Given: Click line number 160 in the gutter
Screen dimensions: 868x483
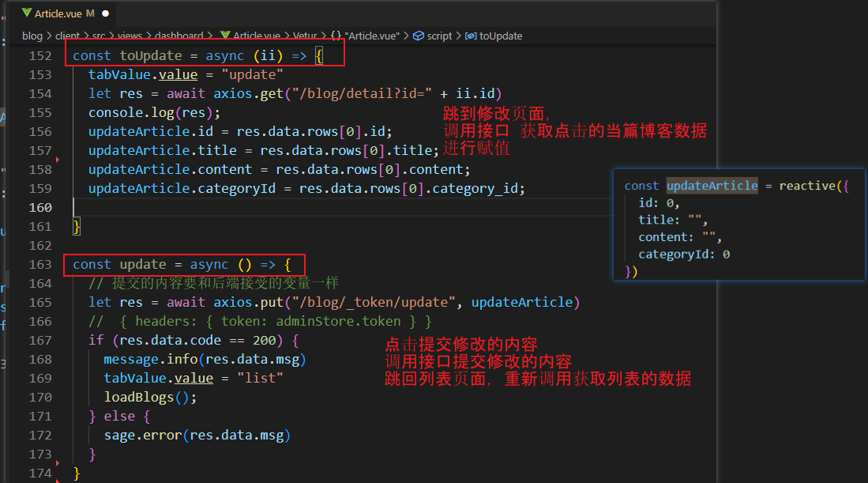Looking at the screenshot, I should click(39, 207).
